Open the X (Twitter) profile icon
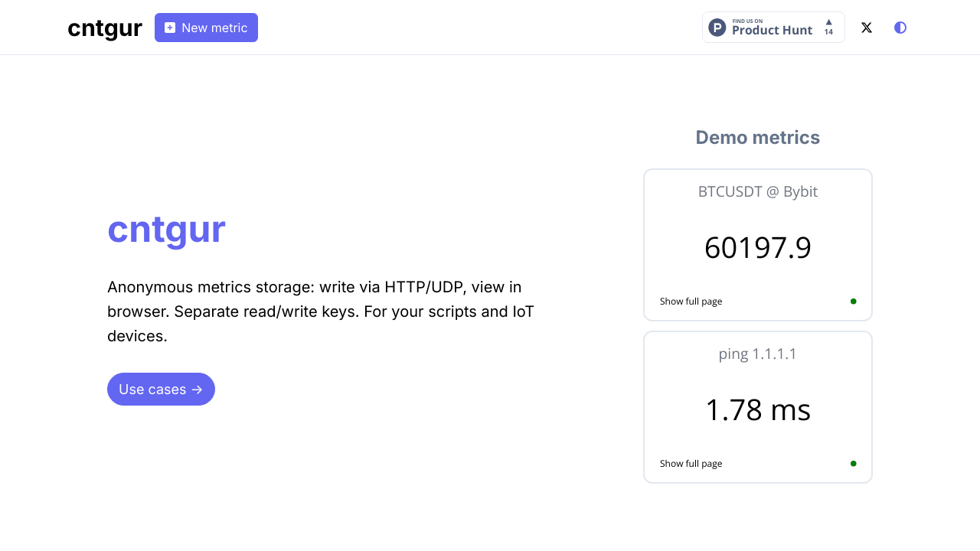 (866, 28)
